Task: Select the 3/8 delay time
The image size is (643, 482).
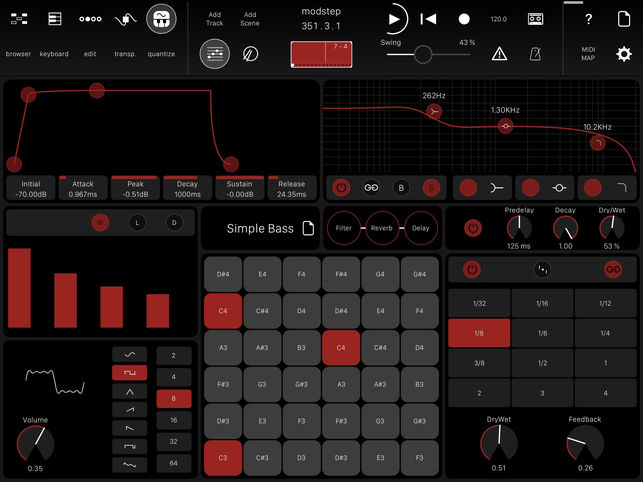Action: click(x=479, y=363)
